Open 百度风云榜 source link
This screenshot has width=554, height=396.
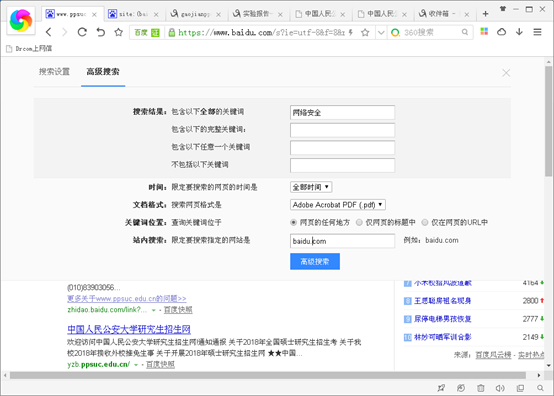pyautogui.click(x=493, y=355)
